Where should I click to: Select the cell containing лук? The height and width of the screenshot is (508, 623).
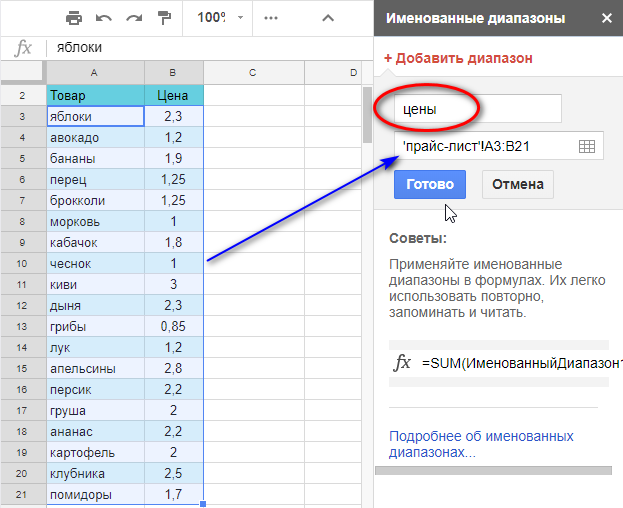click(x=95, y=348)
